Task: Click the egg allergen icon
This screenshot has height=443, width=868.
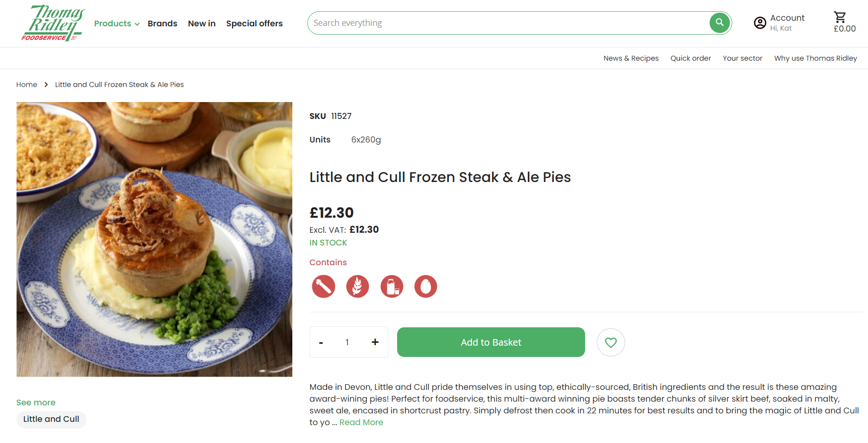Action: click(425, 286)
